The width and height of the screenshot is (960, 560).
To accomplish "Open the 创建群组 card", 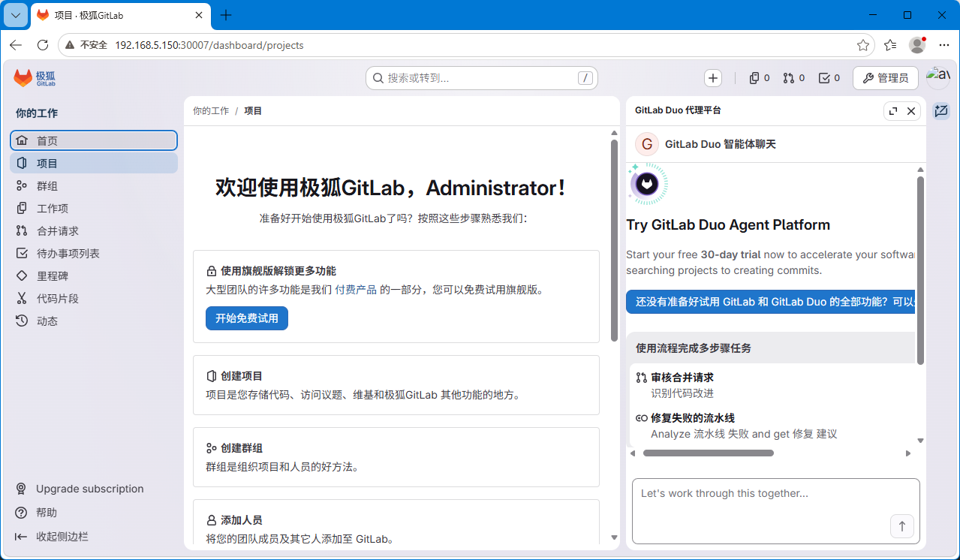I will pos(396,457).
